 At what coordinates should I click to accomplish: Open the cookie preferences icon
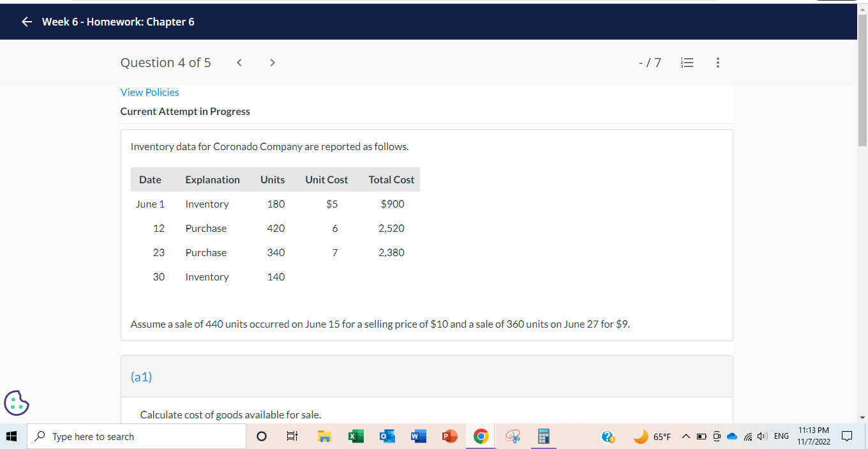click(17, 403)
